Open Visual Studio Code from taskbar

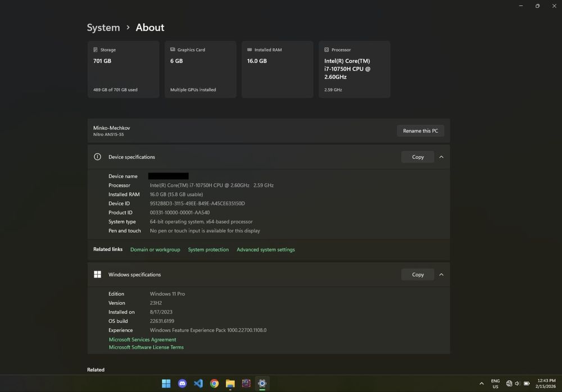[198, 384]
